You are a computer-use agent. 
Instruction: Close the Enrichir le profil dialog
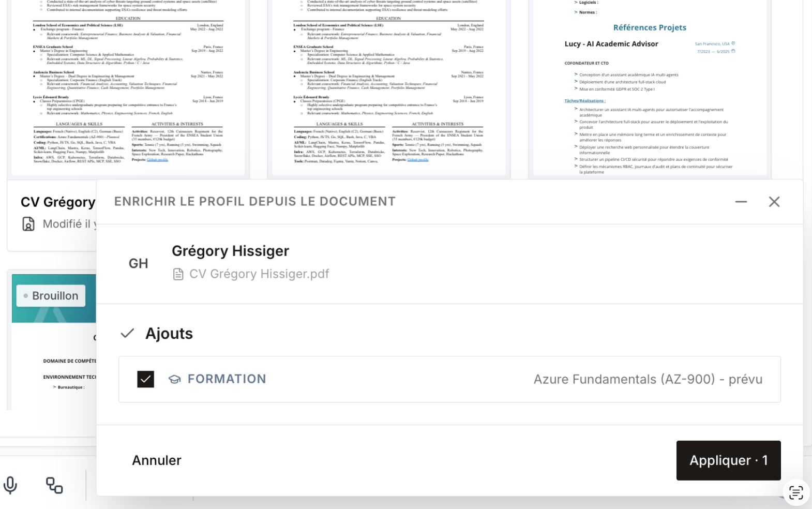(774, 202)
